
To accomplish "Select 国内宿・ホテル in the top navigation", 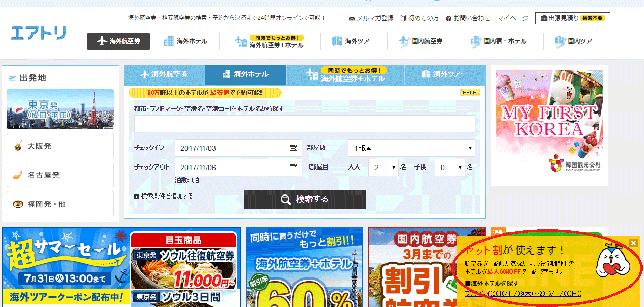I will [x=499, y=41].
